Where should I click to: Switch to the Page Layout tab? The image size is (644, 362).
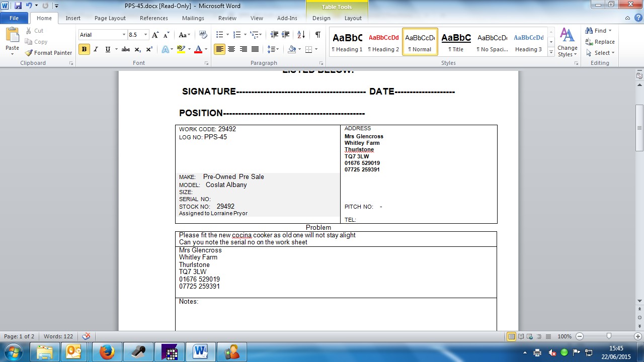pos(110,18)
